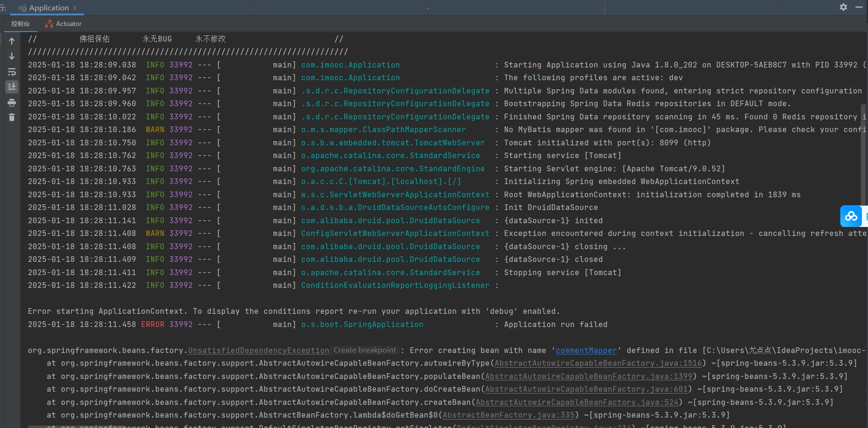
Task: Click 'Bootstrapping Spring Data Redis repositories' message
Action: 647,104
